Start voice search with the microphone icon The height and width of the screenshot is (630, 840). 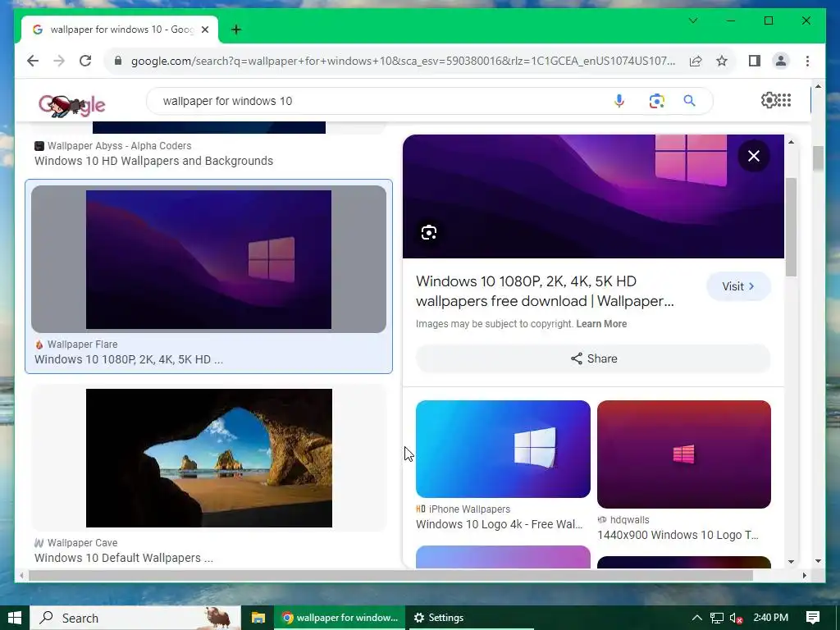click(x=619, y=101)
